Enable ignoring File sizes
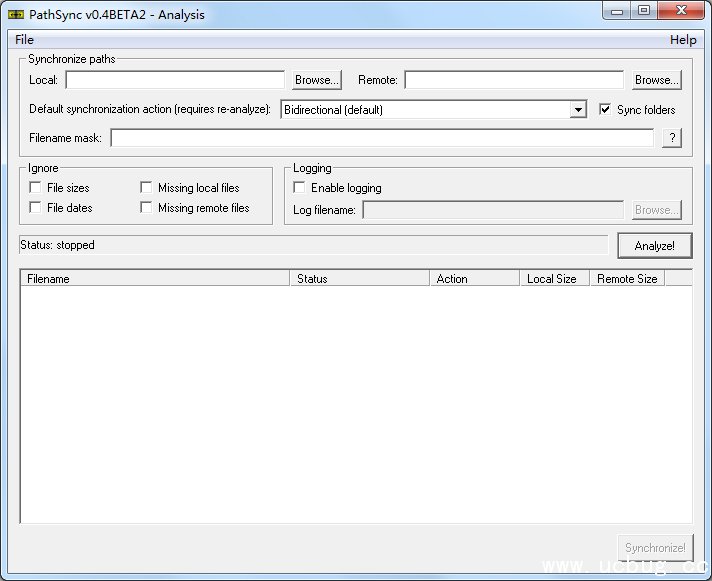 [x=36, y=188]
